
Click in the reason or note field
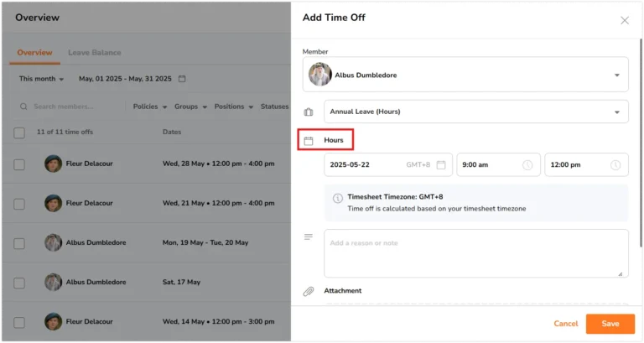point(475,253)
